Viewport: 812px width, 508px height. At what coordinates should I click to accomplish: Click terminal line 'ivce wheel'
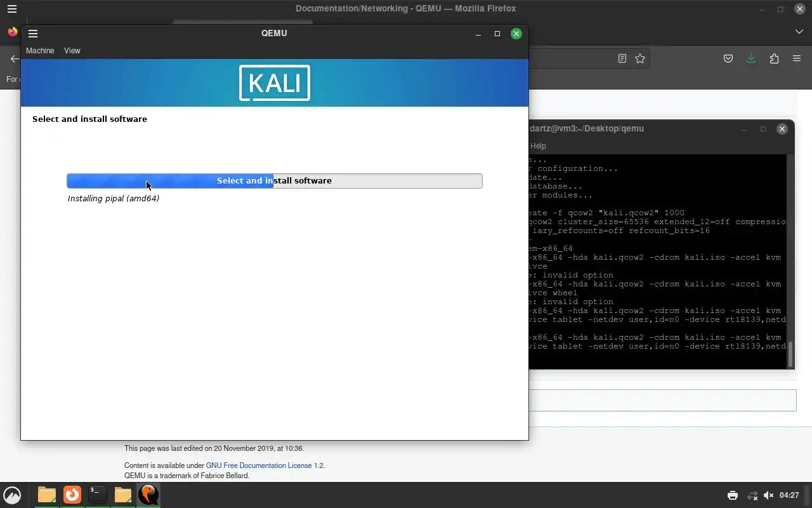[553, 293]
